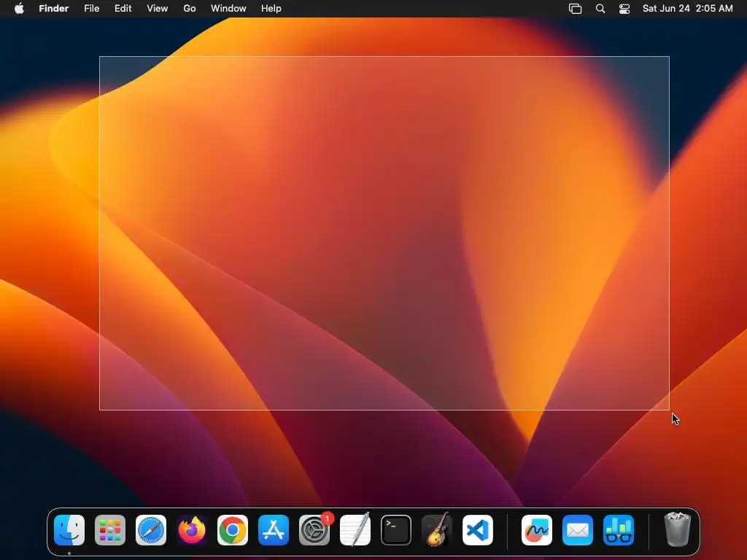
Task: Click the date and time clock
Action: click(x=687, y=9)
